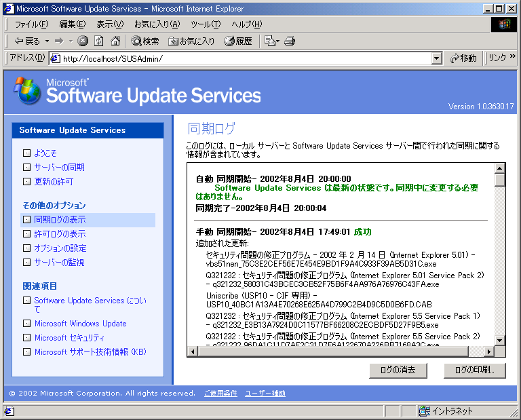The image size is (521, 420).
Task: Open the ツール(T) menu
Action: (206, 24)
